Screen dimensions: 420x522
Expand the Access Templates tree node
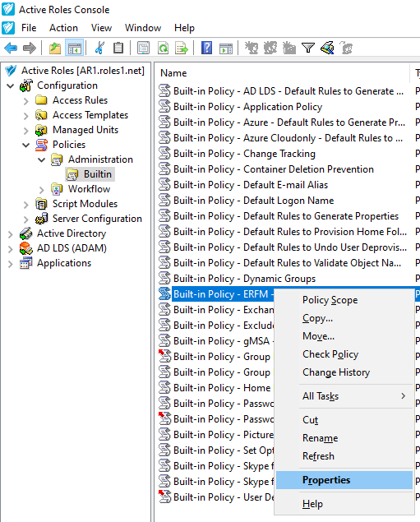[x=26, y=115]
